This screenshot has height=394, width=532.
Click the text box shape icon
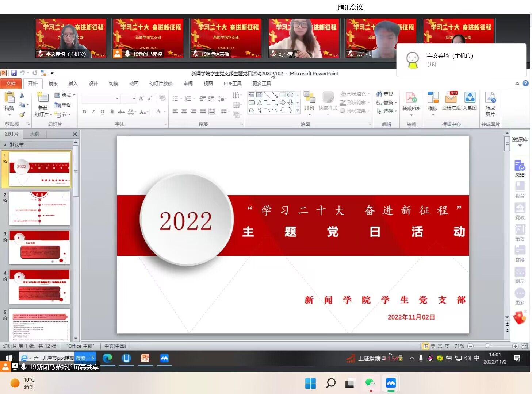point(252,95)
